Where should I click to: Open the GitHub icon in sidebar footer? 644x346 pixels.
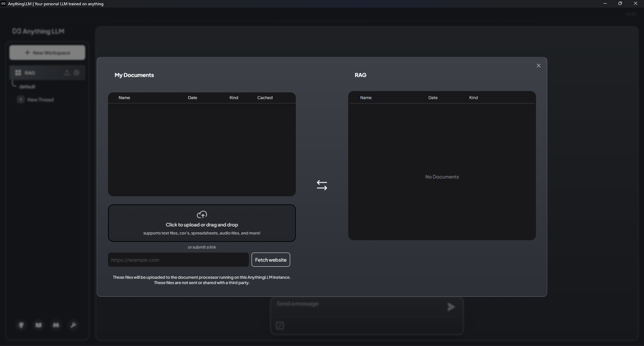21,325
